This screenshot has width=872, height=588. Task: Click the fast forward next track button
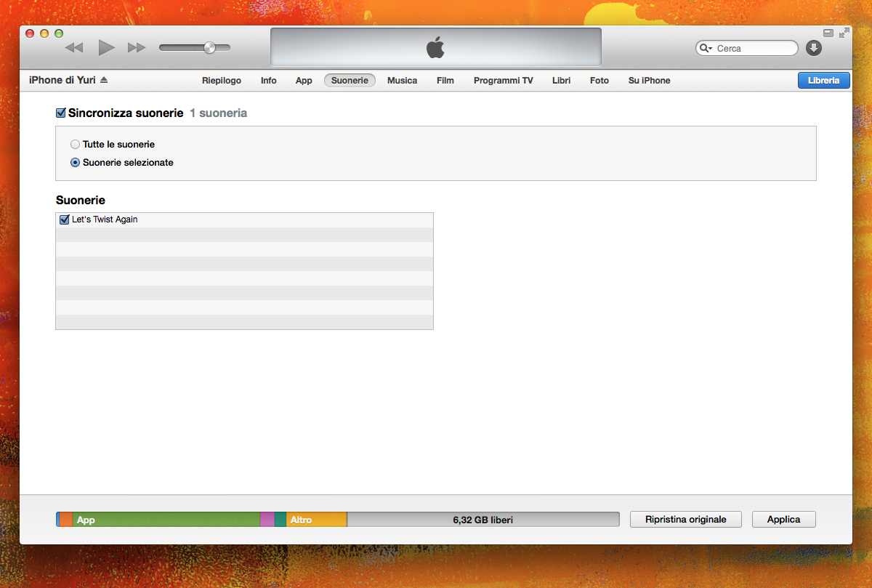pos(137,48)
